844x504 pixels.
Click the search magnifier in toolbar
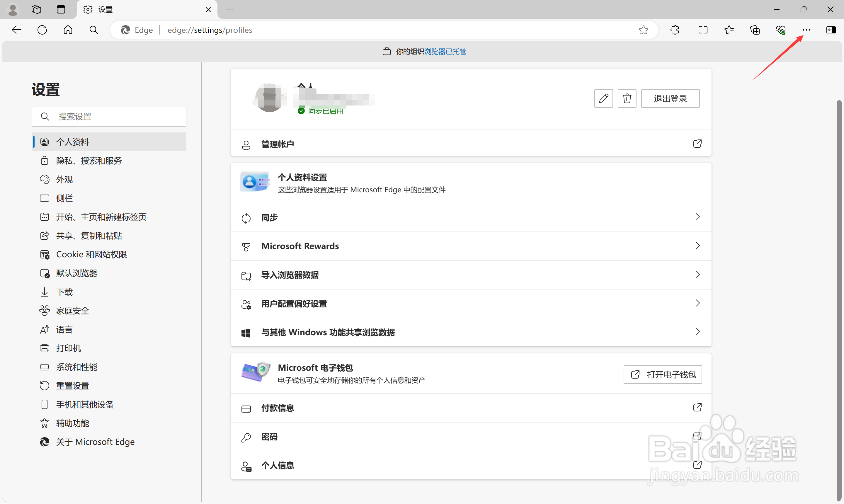[x=94, y=30]
